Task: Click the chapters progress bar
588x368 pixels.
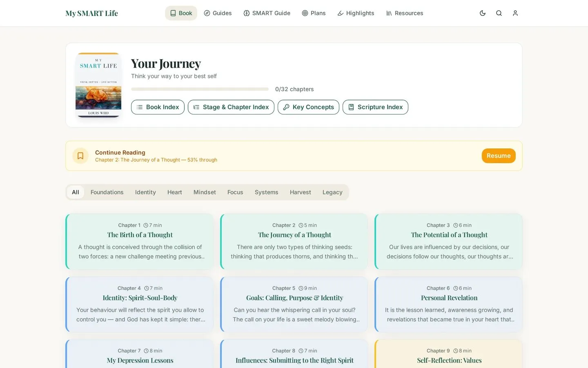Action: (200, 89)
